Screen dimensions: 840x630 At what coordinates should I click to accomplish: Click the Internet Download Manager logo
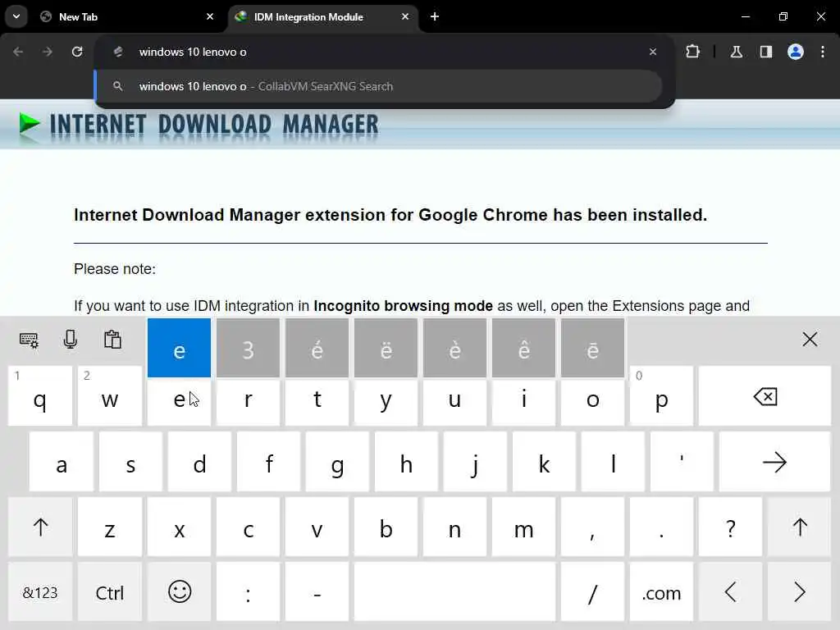[x=199, y=126]
